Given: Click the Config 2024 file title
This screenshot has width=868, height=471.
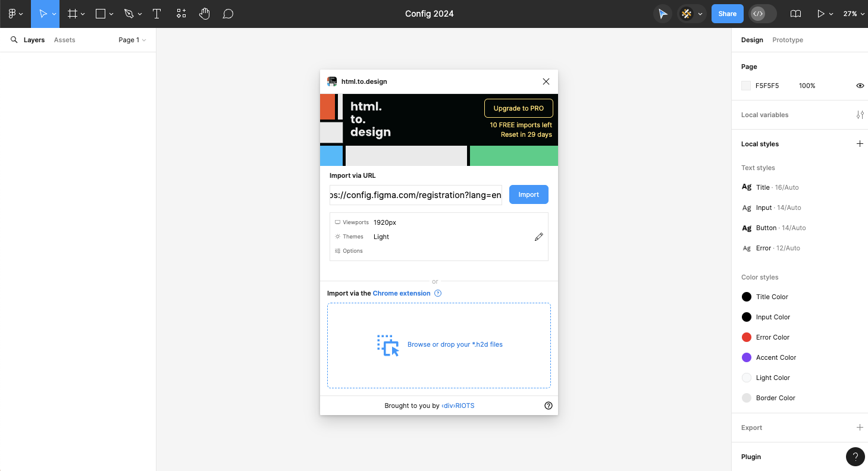Looking at the screenshot, I should click(430, 14).
